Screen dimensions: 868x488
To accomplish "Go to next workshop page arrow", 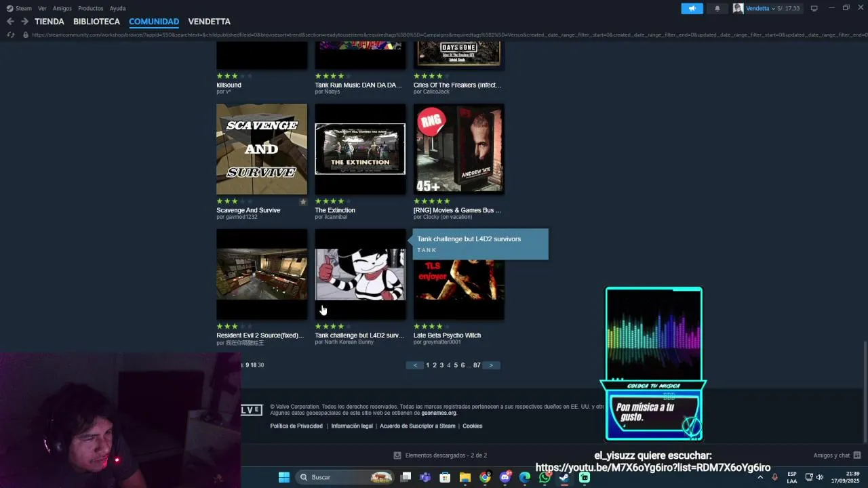I will 491,365.
